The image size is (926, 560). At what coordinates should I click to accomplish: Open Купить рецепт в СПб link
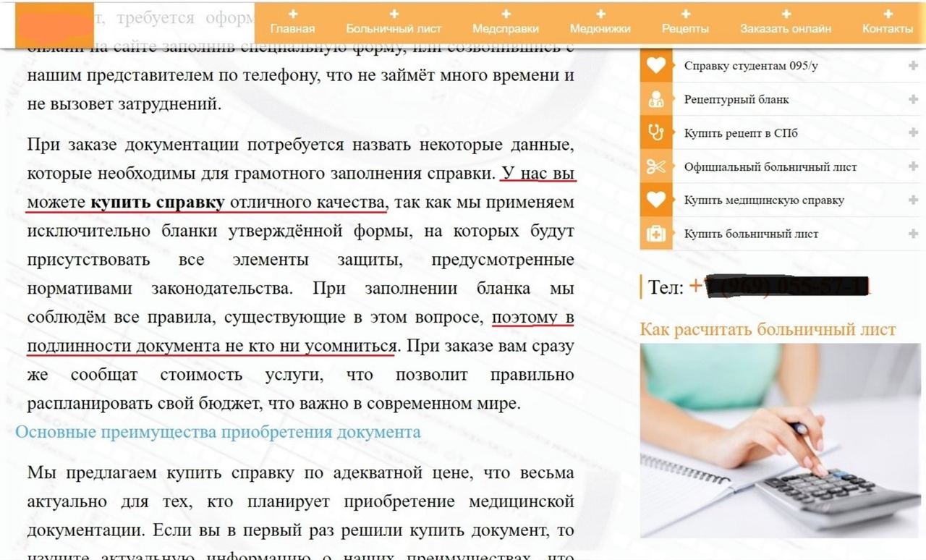(x=741, y=133)
